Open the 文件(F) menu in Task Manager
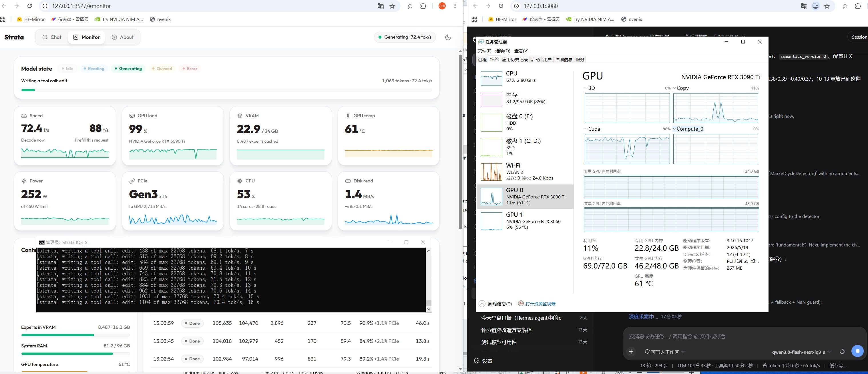This screenshot has width=868, height=374. pos(484,51)
